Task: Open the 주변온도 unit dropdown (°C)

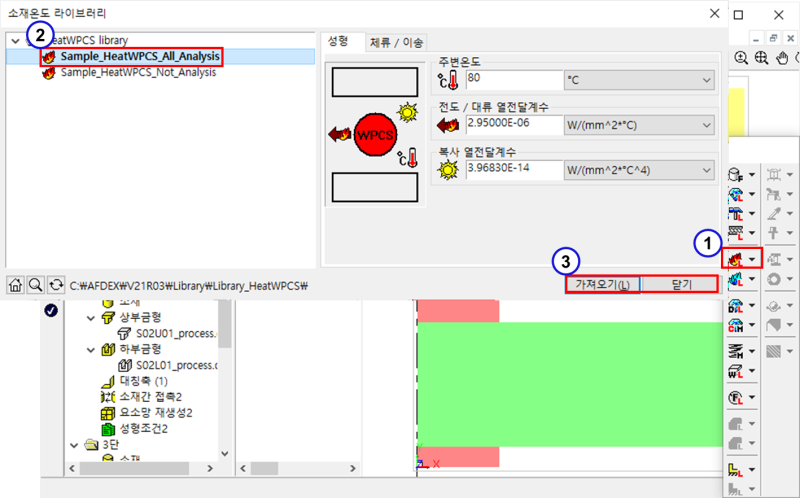Action: 706,79
